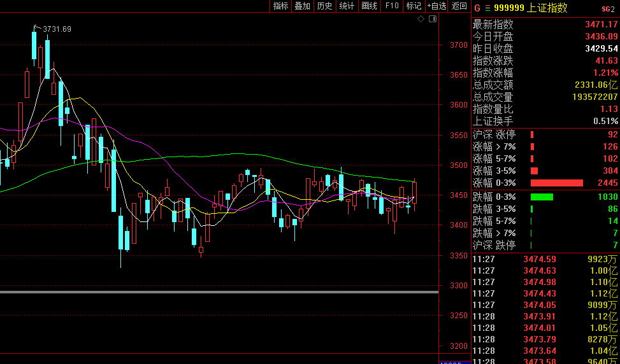This screenshot has width=620, height=364.
Task: Select tick row with price 3473.79
Action: coord(545,340)
